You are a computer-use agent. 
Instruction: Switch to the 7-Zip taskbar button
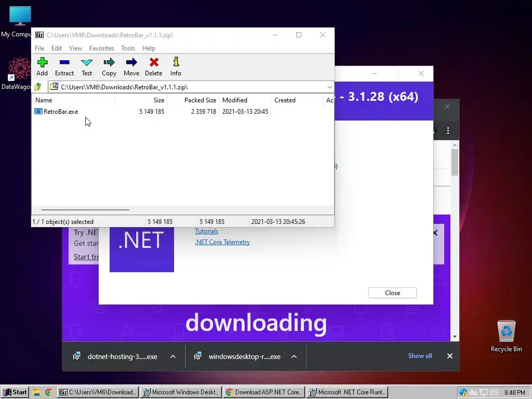pos(98,392)
